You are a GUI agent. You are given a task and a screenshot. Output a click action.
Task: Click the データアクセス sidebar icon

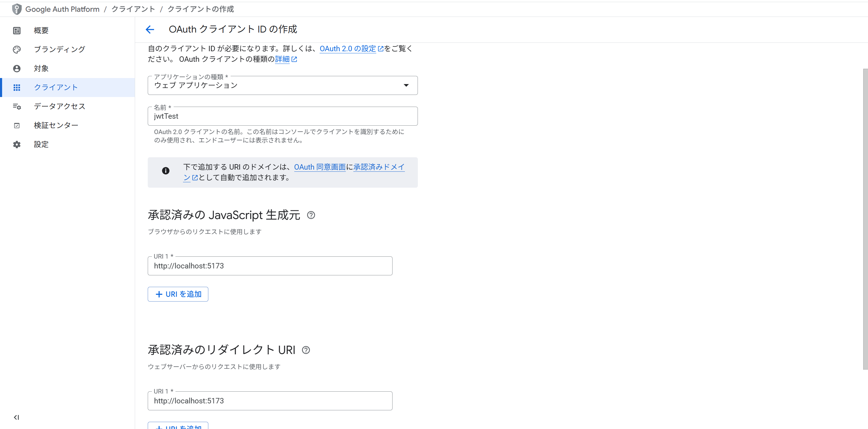[17, 106]
